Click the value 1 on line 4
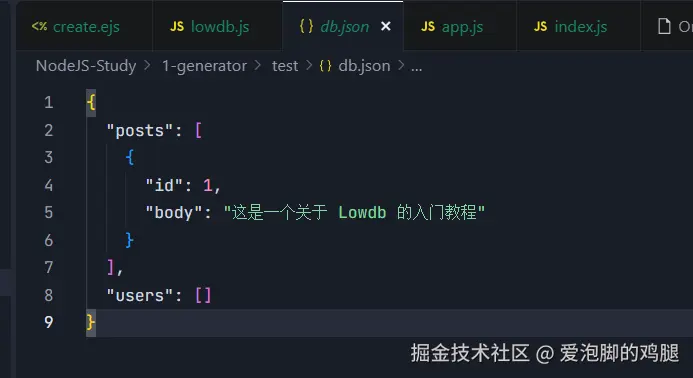 click(x=208, y=185)
